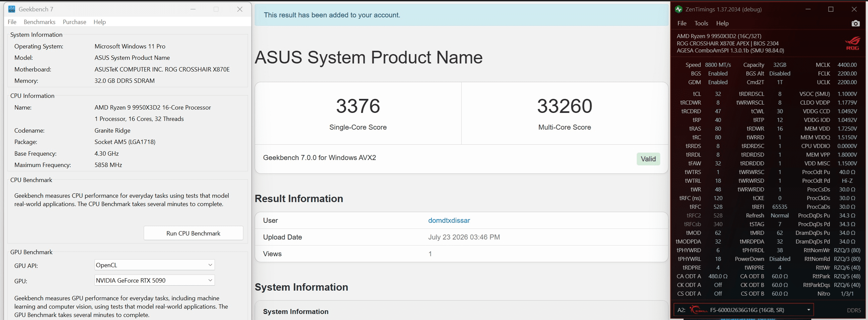Viewport: 868px width, 320px height.
Task: Open the A2 memory module dropdown in ZenTimings
Action: click(744, 310)
